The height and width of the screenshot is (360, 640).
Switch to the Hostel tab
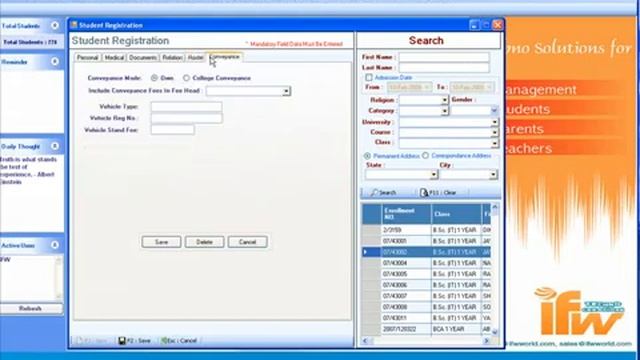[x=196, y=58]
